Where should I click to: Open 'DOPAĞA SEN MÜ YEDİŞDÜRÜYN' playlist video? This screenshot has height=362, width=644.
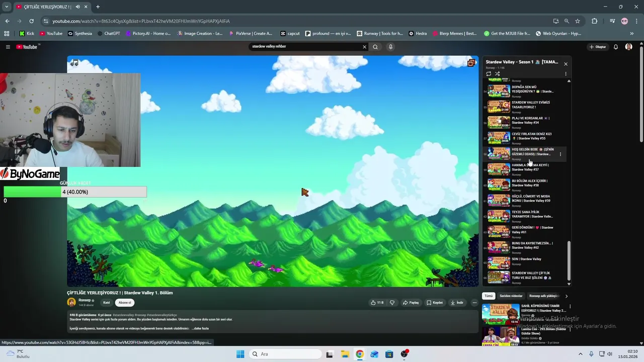(525, 91)
